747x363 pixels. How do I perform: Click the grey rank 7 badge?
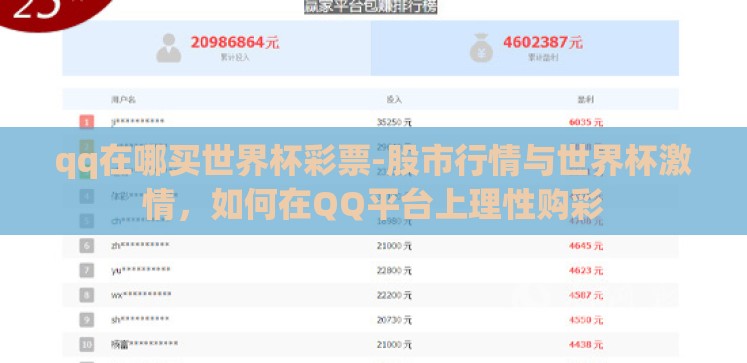click(x=87, y=271)
